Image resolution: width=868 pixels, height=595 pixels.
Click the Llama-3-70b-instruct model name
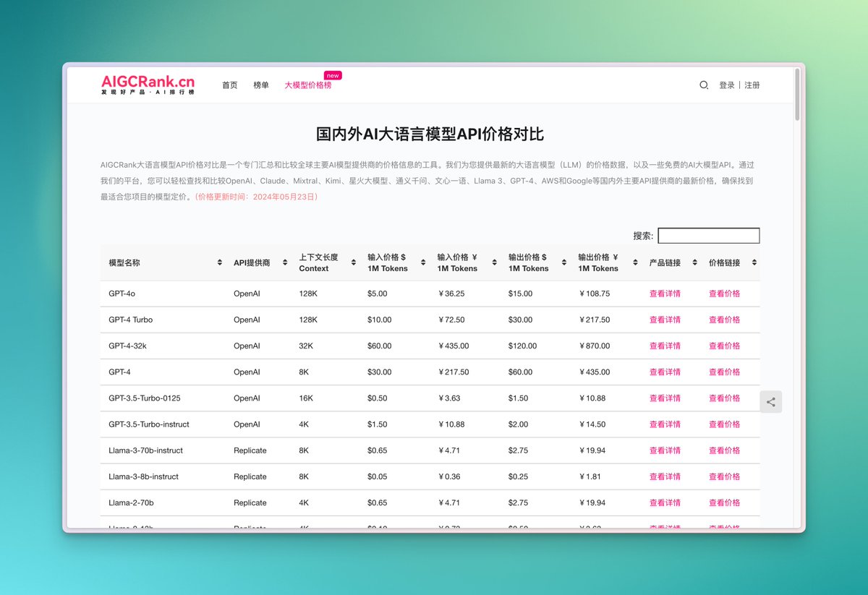[145, 450]
